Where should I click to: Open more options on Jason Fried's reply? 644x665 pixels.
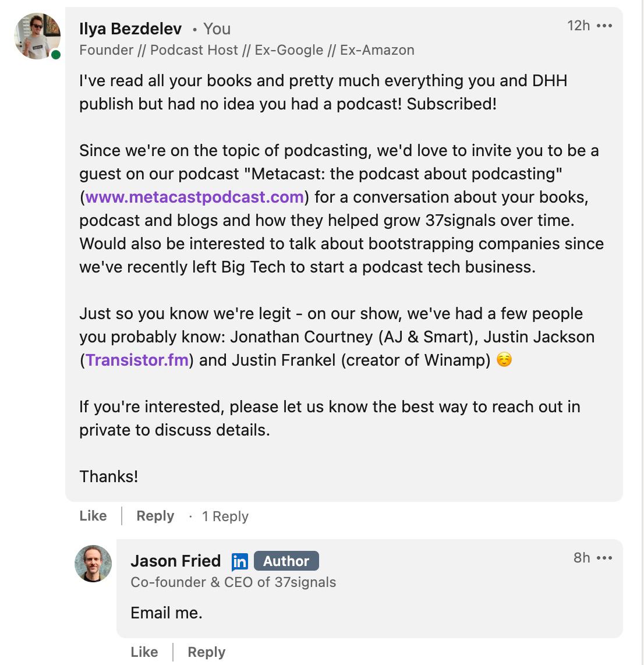[605, 558]
